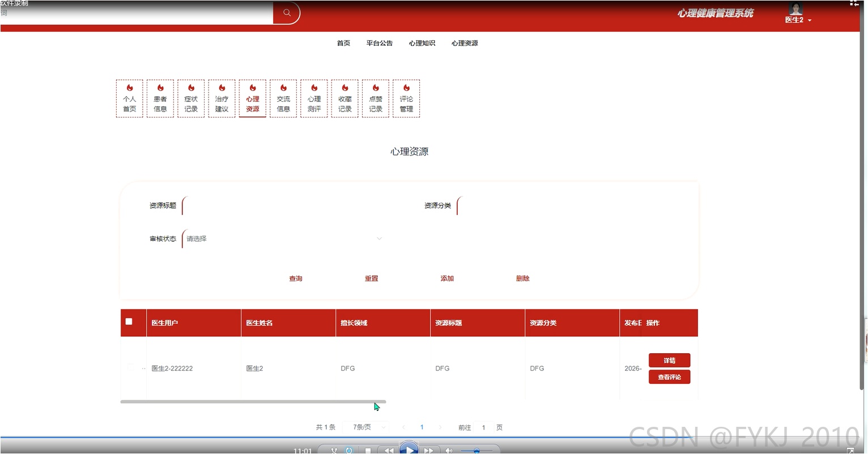Expand the 审核状态 请选择 dropdown
The width and height of the screenshot is (868, 454).
click(283, 239)
